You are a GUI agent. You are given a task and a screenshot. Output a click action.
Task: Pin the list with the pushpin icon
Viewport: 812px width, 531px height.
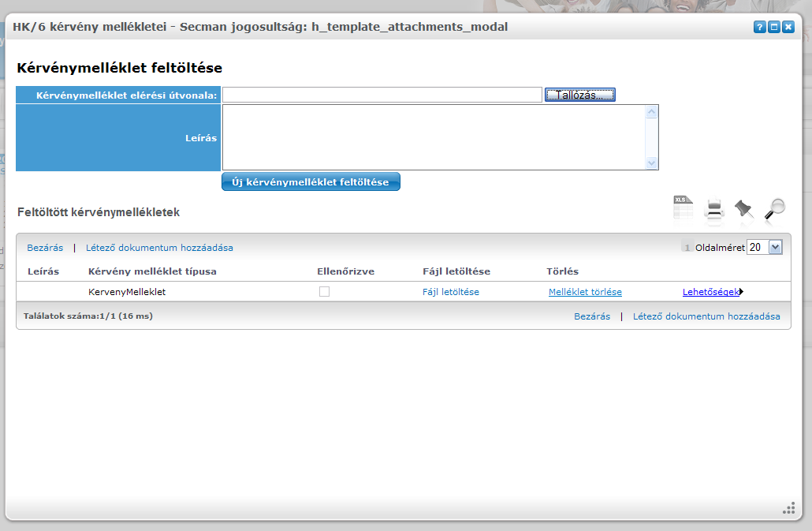tap(744, 209)
